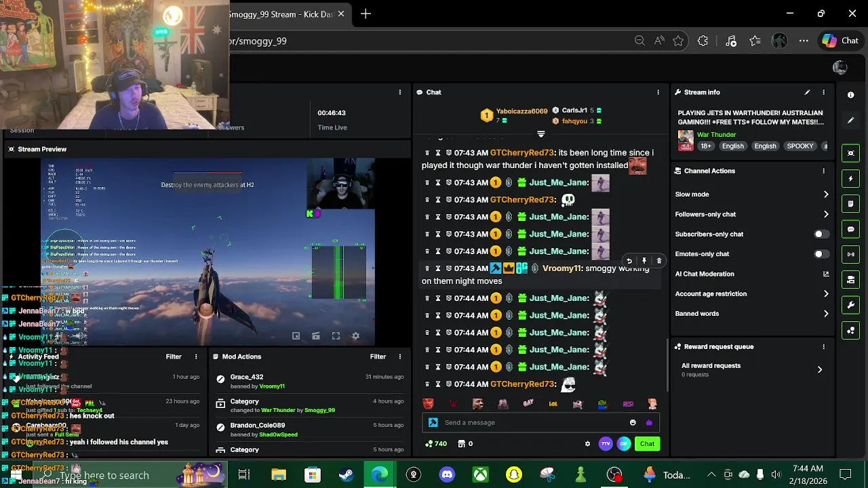Open the Stream info three-dot menu
The height and width of the screenshot is (488, 868).
click(823, 92)
